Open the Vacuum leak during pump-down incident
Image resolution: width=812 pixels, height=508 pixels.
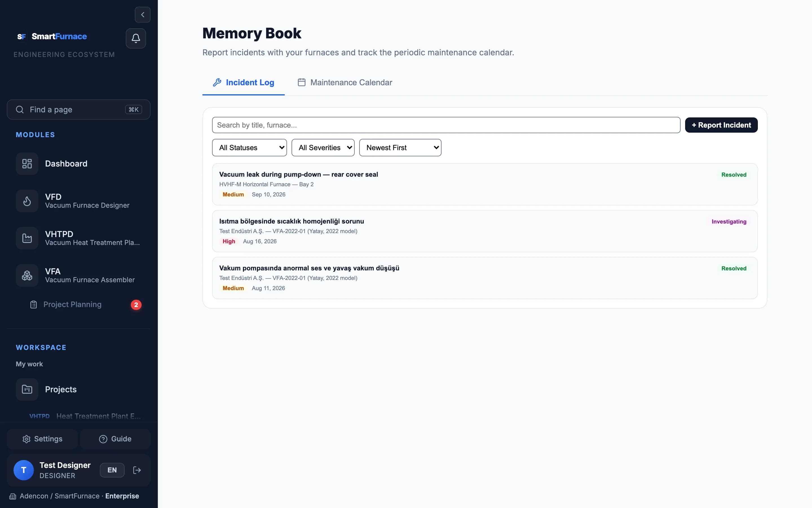coord(484,184)
